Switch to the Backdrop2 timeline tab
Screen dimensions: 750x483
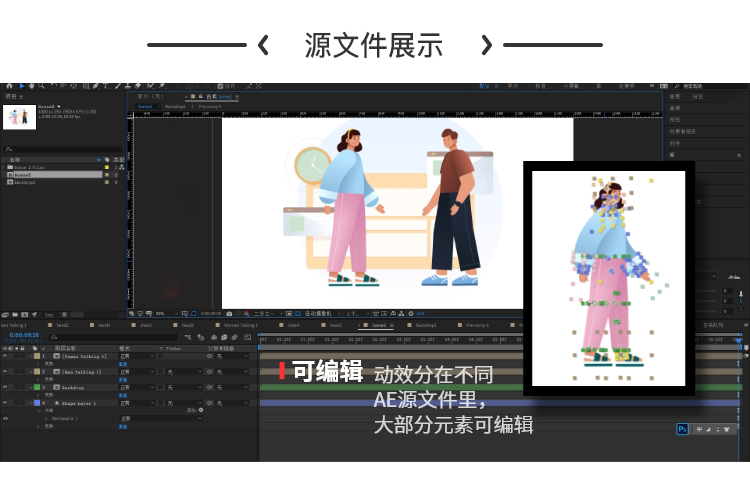426,325
